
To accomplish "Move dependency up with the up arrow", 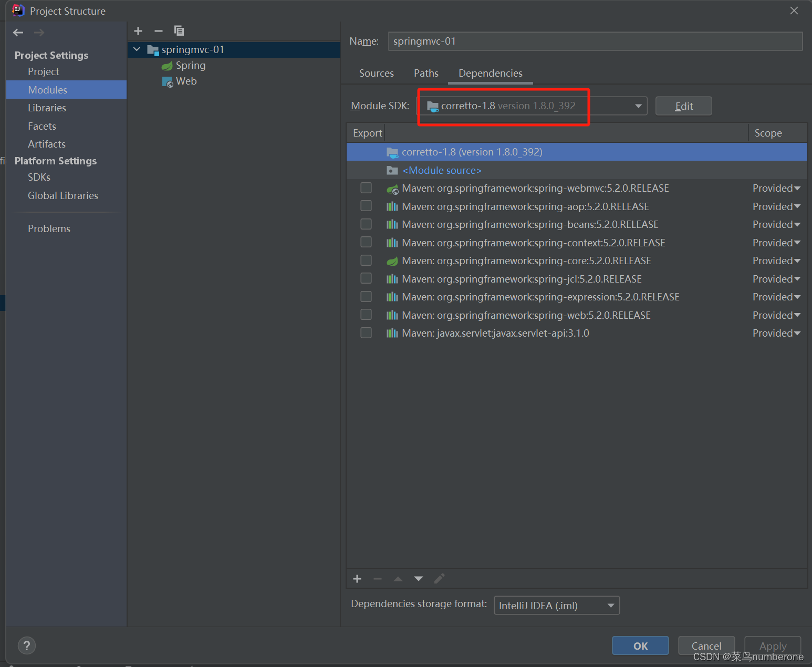I will pos(398,579).
